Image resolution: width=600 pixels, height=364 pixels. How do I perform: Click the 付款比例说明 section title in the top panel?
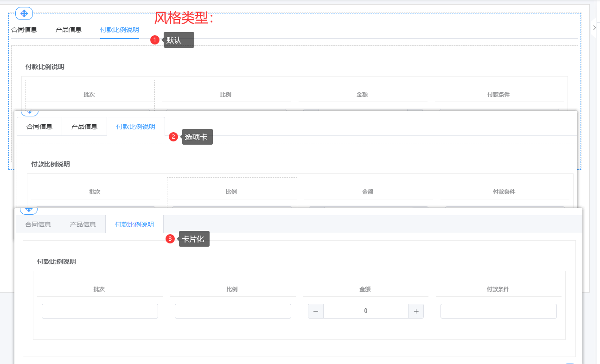(45, 67)
